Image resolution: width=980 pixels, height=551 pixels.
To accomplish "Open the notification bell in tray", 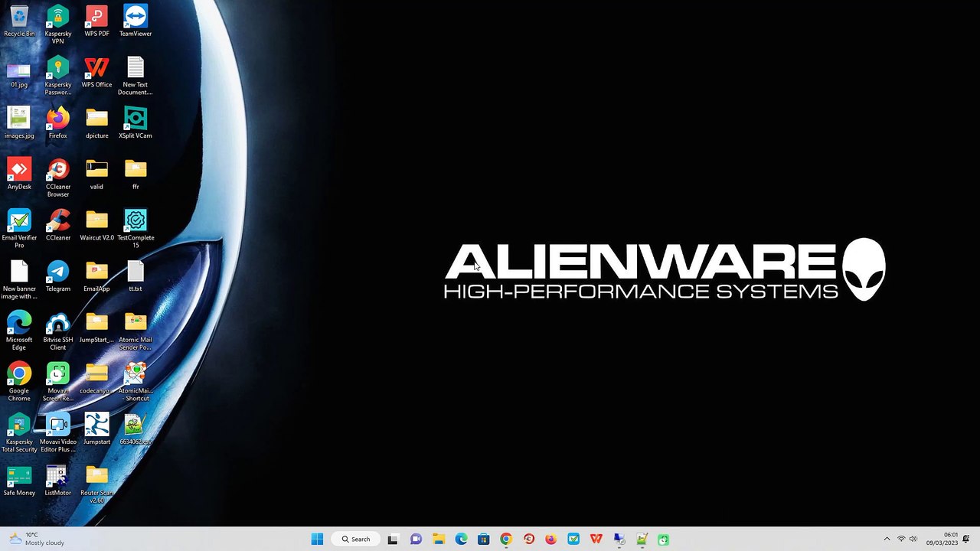I will (967, 539).
